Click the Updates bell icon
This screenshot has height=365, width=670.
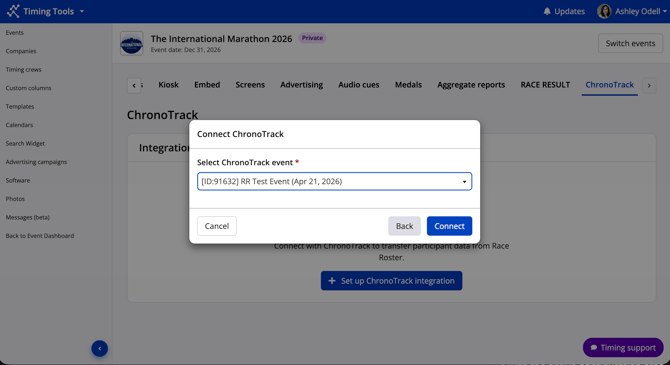click(547, 11)
